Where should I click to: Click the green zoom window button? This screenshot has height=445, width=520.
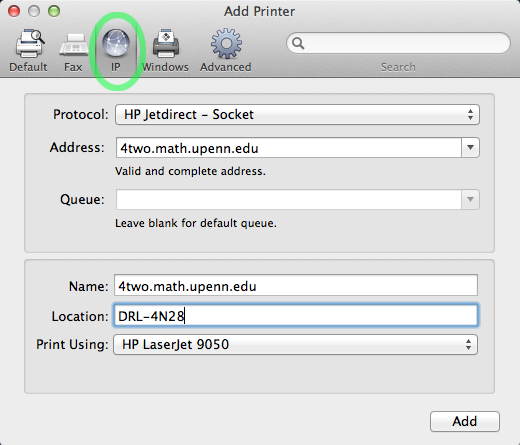54,11
